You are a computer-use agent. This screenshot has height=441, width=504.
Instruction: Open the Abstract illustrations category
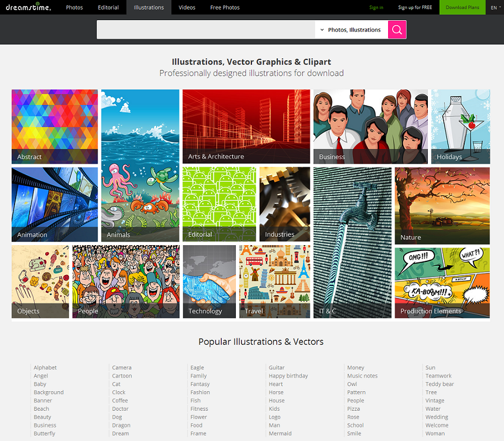54,126
